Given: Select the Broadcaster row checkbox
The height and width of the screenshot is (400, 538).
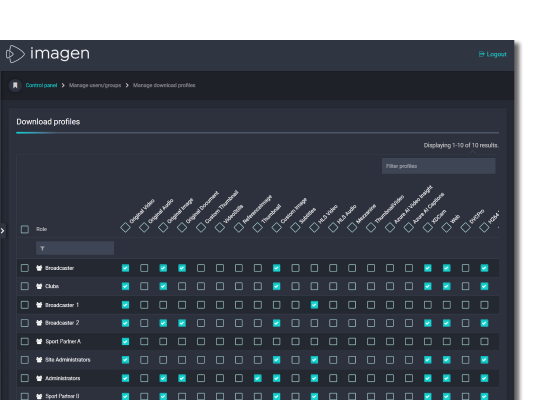Looking at the screenshot, I should coord(25,268).
